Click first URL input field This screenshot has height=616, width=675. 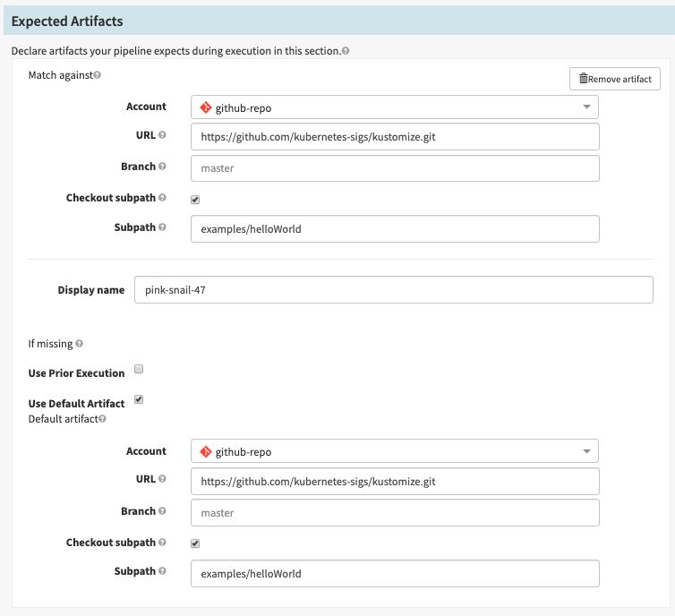click(x=394, y=137)
